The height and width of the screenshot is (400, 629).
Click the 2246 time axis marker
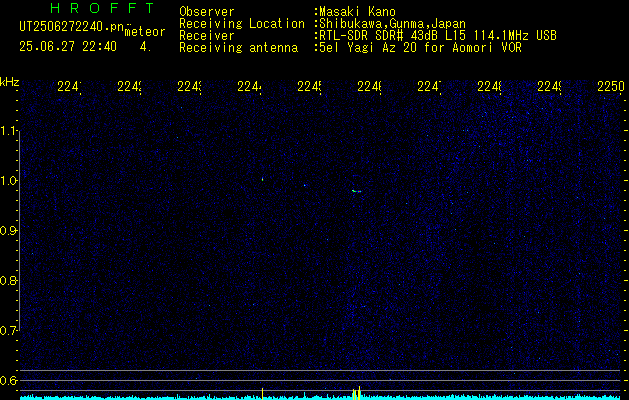(369, 87)
